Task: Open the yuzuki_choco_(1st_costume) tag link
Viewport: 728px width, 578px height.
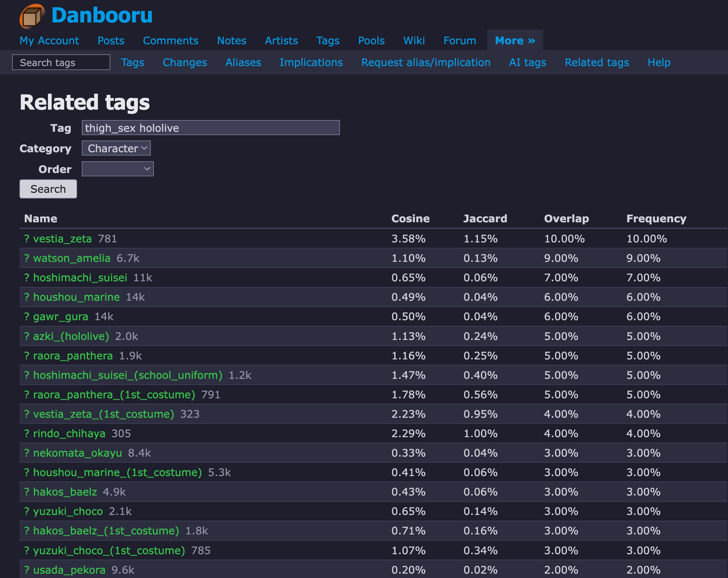Action: (x=109, y=551)
